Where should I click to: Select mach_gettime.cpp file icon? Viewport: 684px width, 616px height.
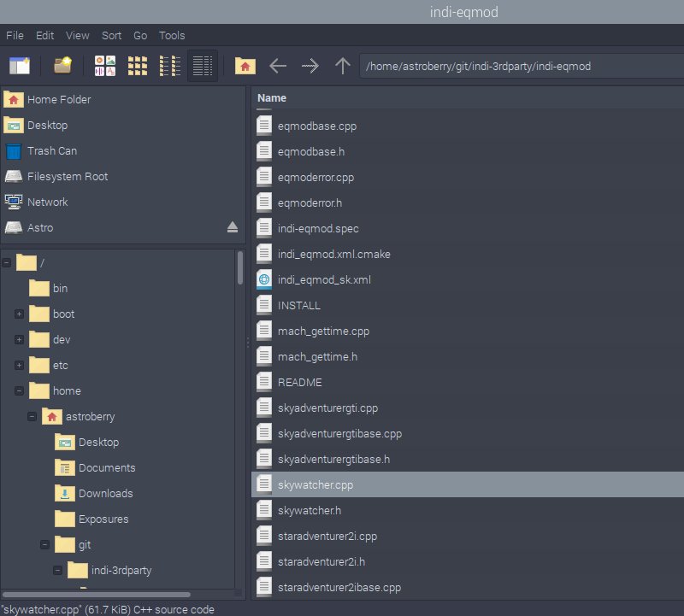264,331
